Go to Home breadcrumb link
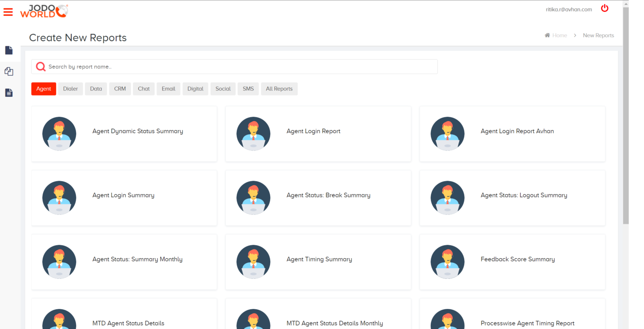Viewport: 644px width, 329px height. click(559, 35)
